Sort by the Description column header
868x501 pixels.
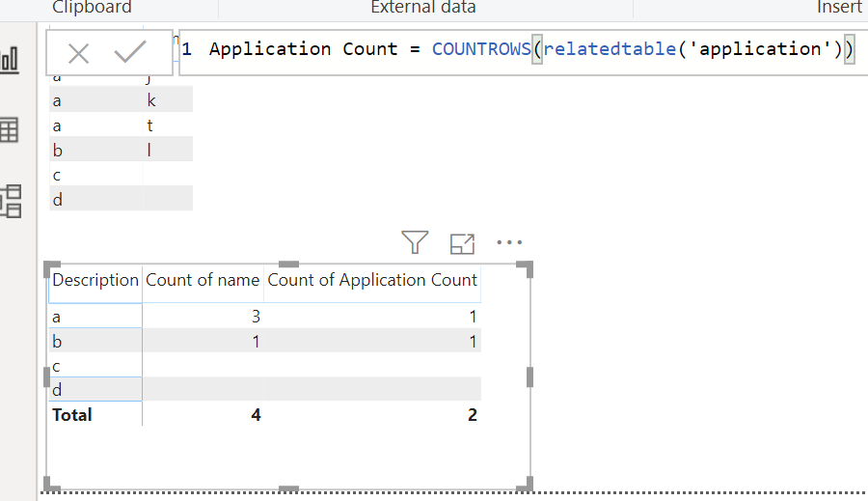point(95,280)
